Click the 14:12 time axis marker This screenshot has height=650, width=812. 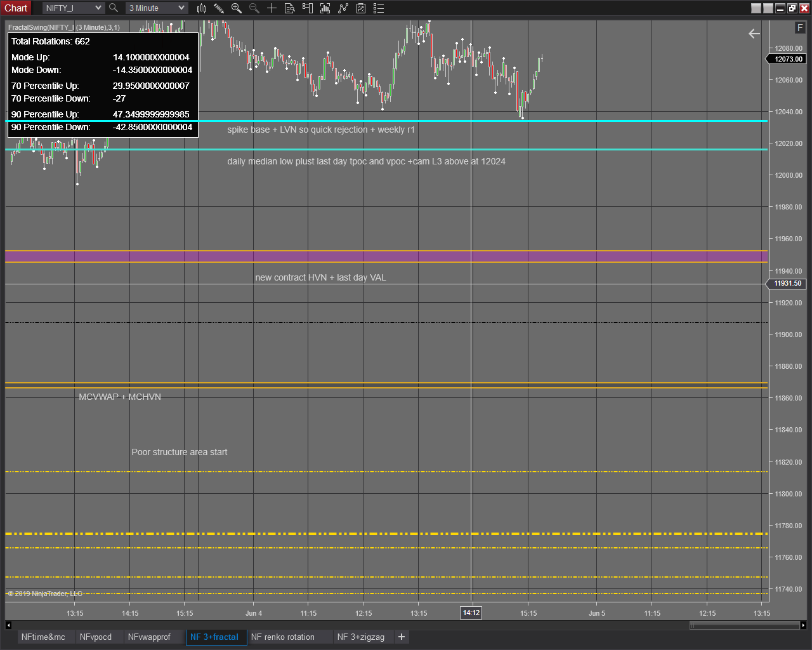click(471, 613)
